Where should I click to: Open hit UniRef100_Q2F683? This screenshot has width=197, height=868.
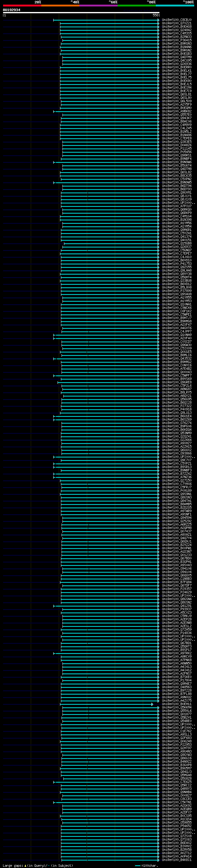[x=176, y=738]
